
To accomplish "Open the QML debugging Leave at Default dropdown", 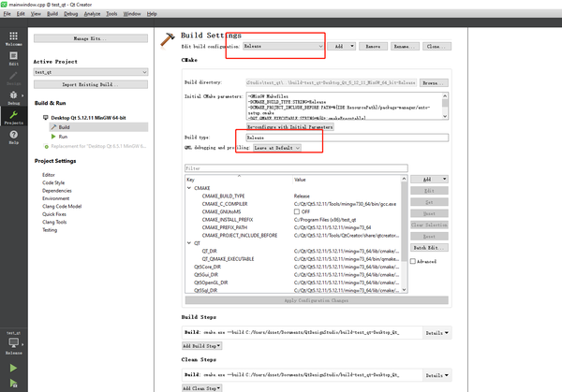I will coord(277,148).
